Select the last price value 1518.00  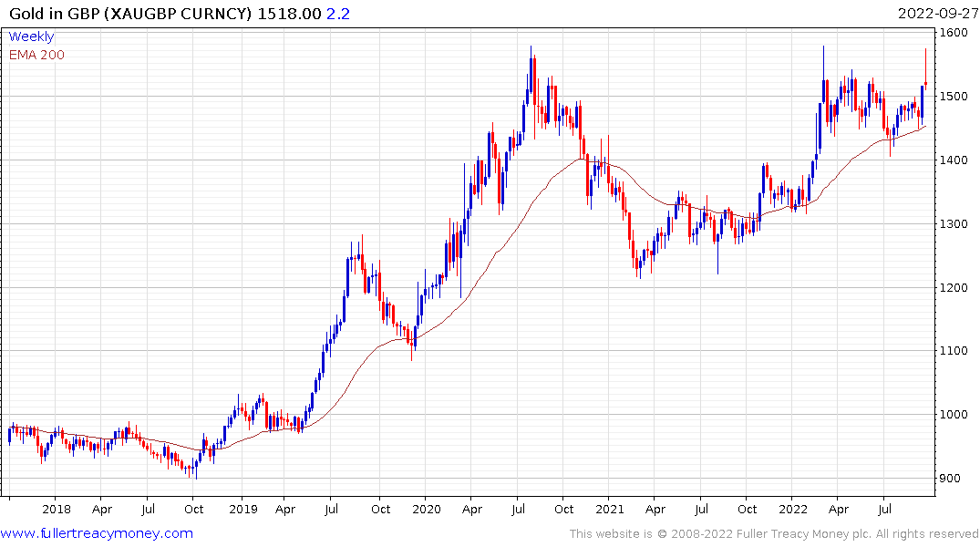[289, 13]
